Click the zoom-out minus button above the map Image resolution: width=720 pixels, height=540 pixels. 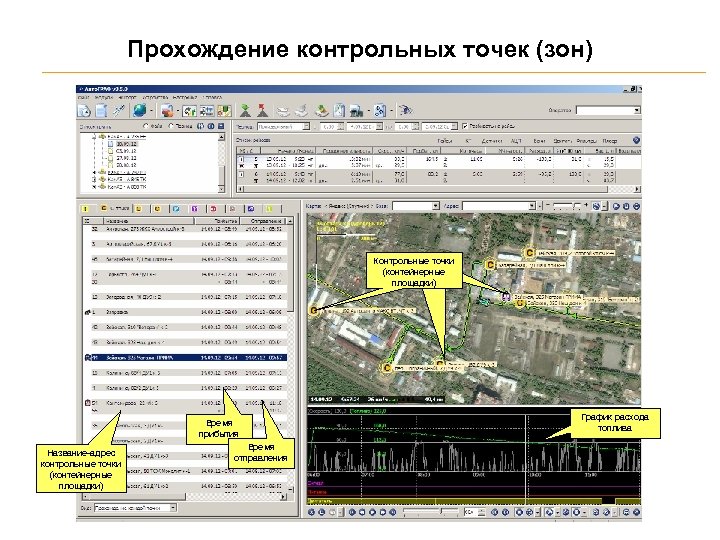pyautogui.click(x=547, y=206)
